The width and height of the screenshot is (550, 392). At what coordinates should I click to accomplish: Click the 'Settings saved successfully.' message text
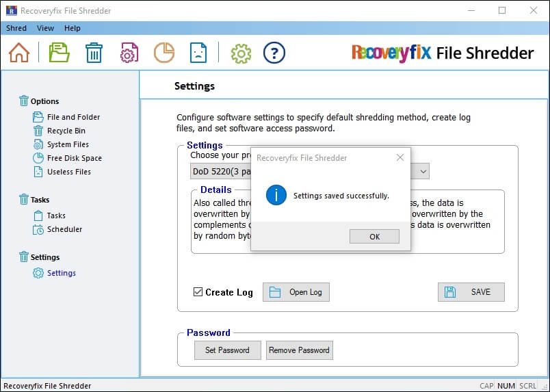tap(341, 196)
